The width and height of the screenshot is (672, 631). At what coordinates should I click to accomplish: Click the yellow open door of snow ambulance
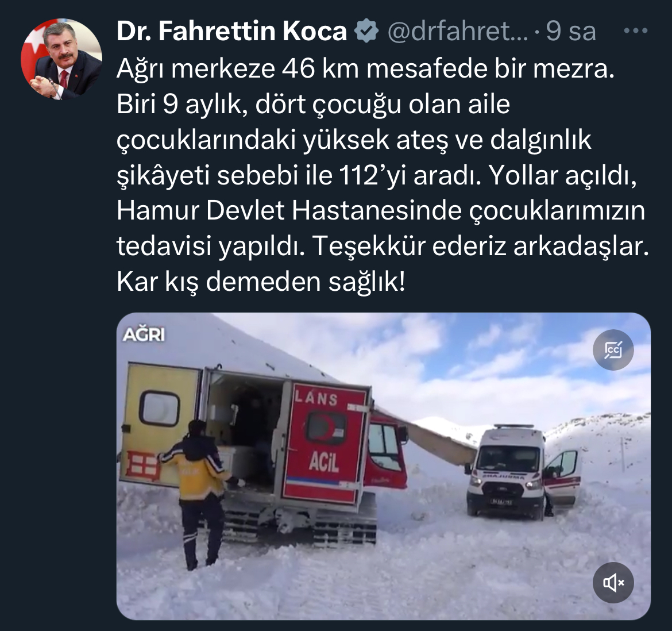[160, 424]
